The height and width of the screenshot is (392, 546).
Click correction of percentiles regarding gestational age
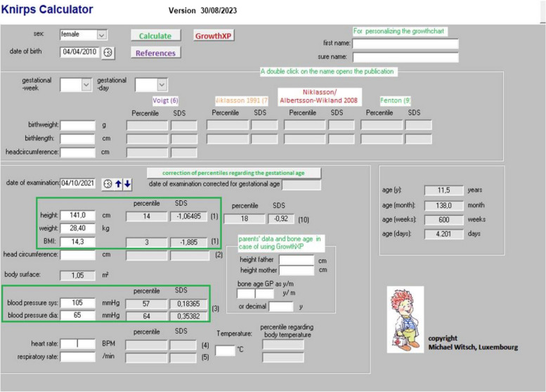pos(233,173)
